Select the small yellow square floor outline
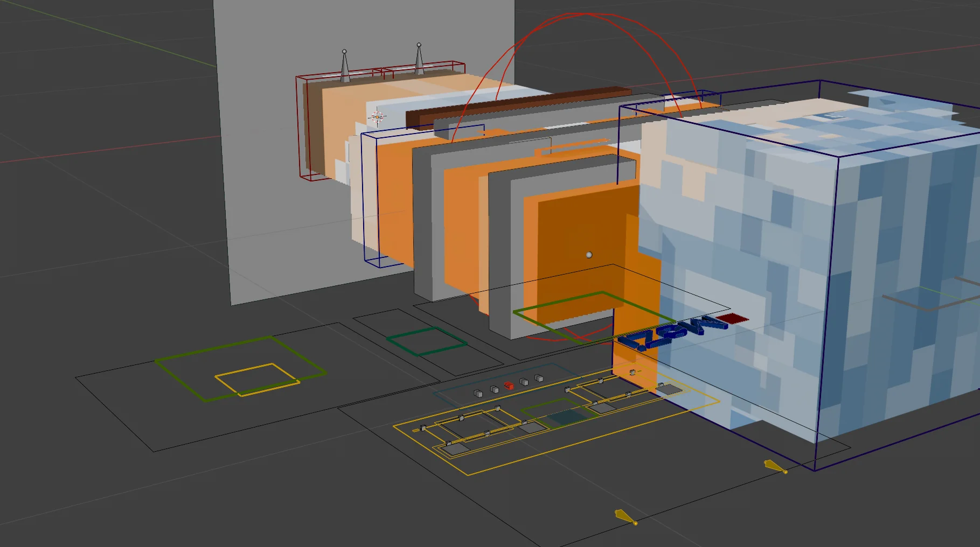The height and width of the screenshot is (547, 980). pos(258,380)
